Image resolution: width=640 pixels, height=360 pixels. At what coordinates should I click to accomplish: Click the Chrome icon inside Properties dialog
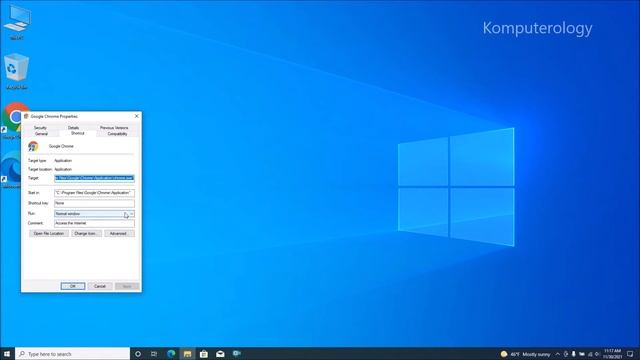coord(33,146)
